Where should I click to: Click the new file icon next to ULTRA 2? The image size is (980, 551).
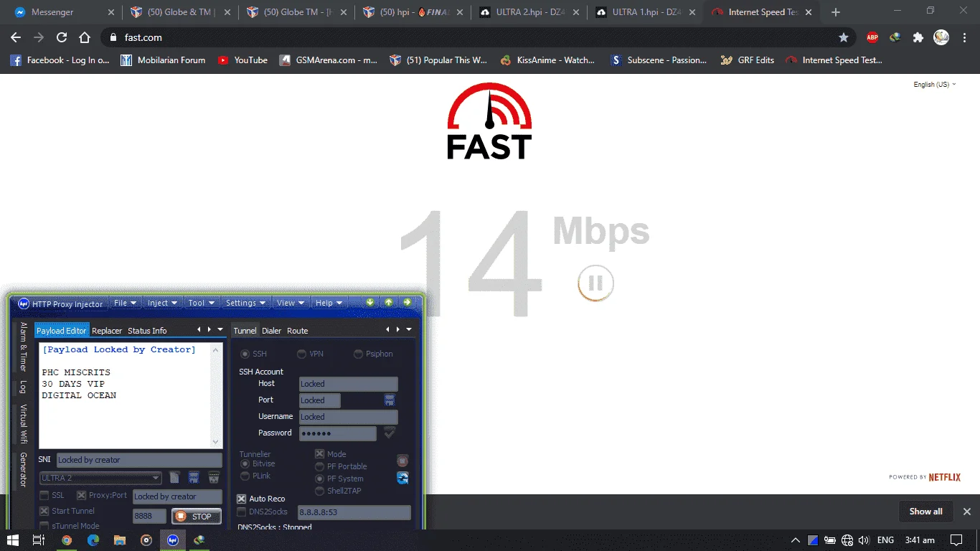coord(174,477)
